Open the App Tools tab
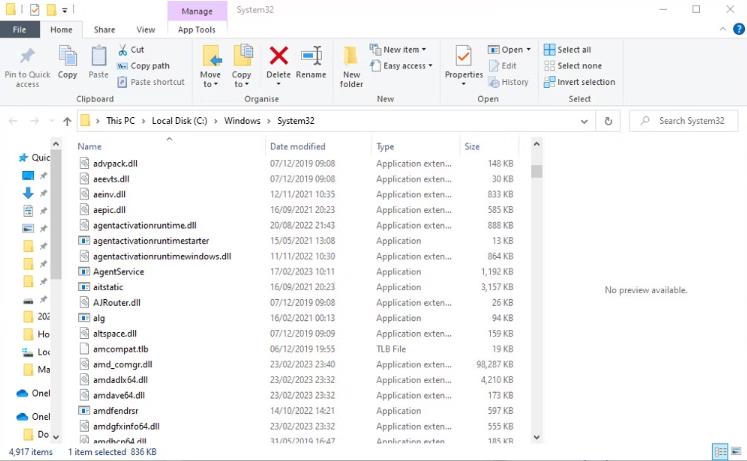Screen dimensions: 747x461 click(196, 30)
